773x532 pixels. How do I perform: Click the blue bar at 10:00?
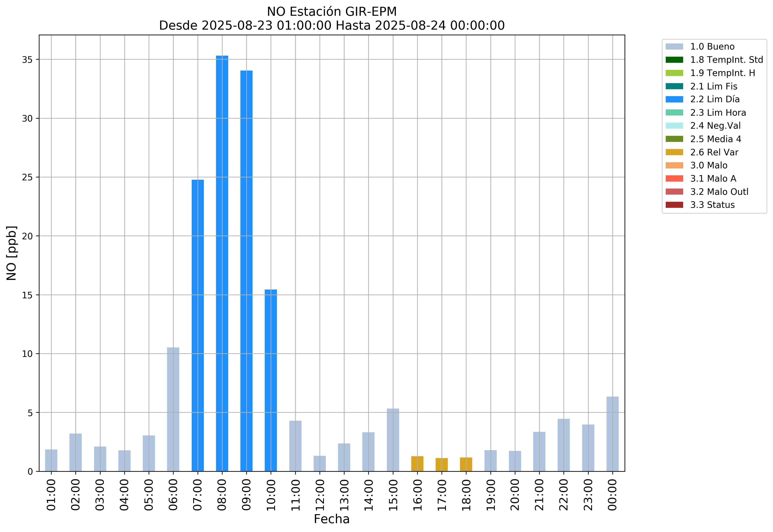pos(271,380)
